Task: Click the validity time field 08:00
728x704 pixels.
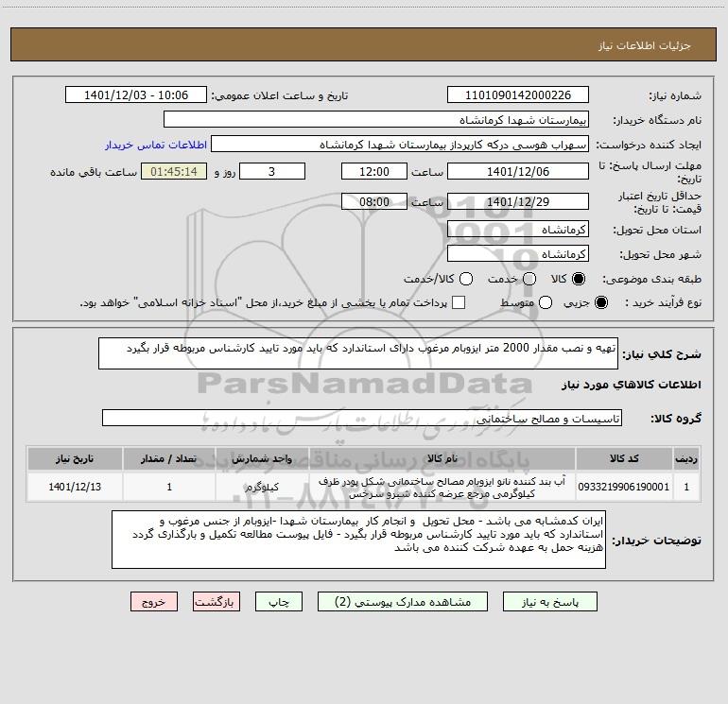Action: pyautogui.click(x=374, y=201)
